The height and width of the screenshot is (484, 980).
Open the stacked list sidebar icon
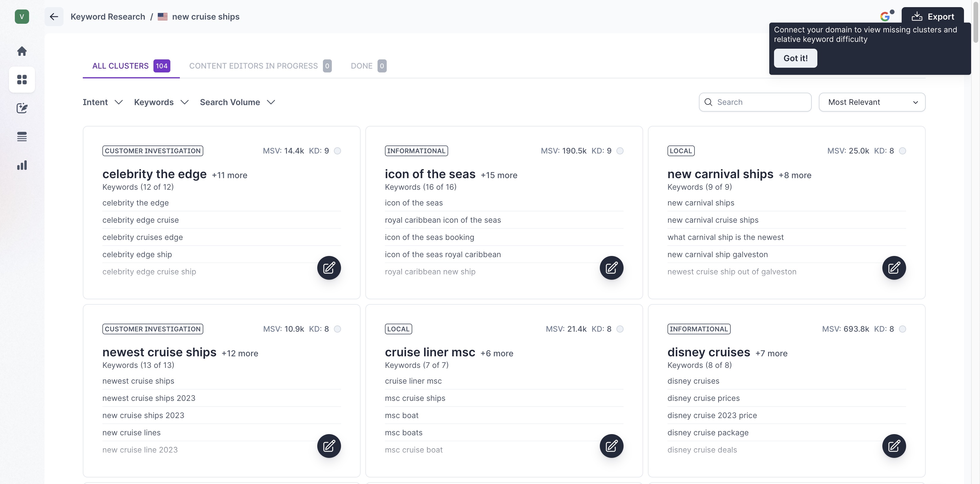pyautogui.click(x=22, y=137)
